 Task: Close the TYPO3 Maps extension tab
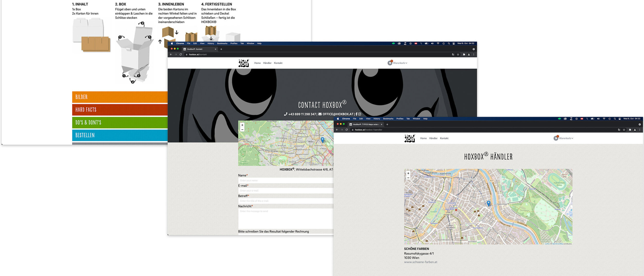[382, 124]
